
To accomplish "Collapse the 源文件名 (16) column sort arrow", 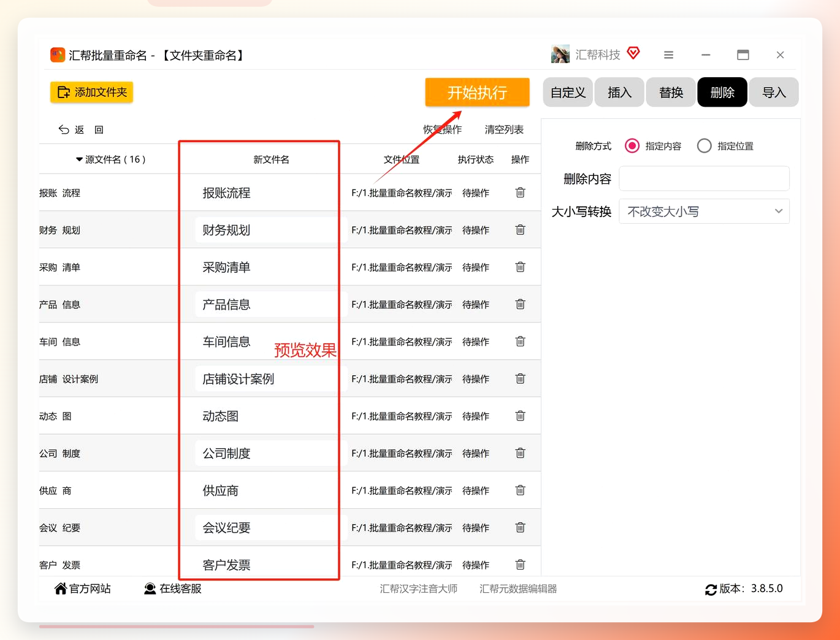I will tap(79, 159).
